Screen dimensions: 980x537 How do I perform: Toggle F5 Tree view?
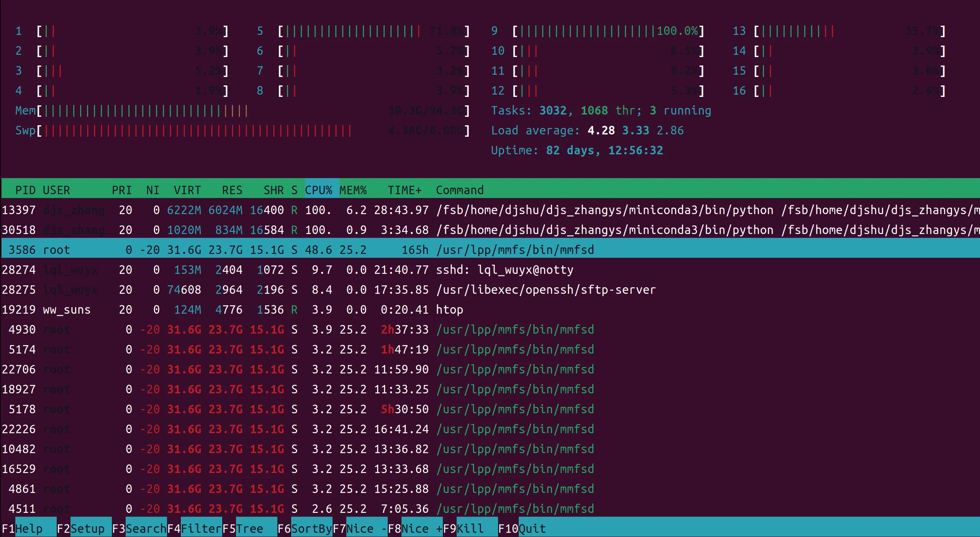(x=249, y=529)
